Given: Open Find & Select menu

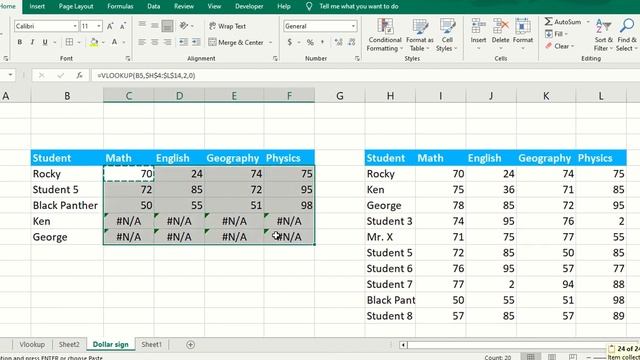Looking at the screenshot, I should point(627,35).
